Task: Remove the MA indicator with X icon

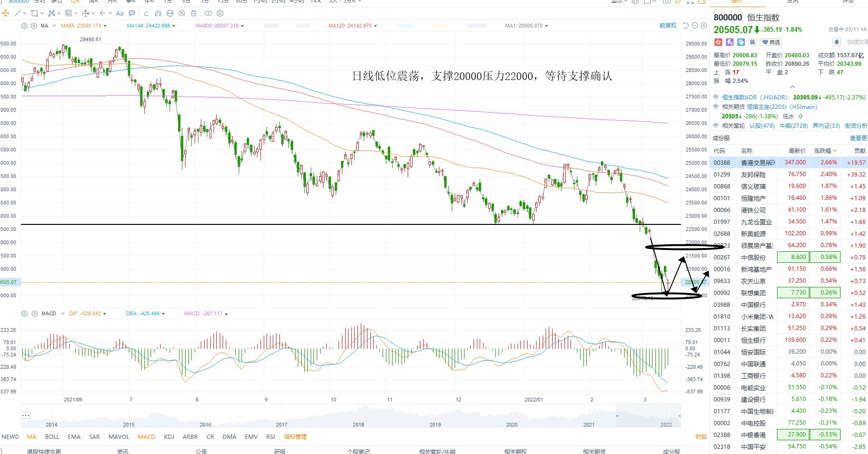Action: tap(34, 26)
